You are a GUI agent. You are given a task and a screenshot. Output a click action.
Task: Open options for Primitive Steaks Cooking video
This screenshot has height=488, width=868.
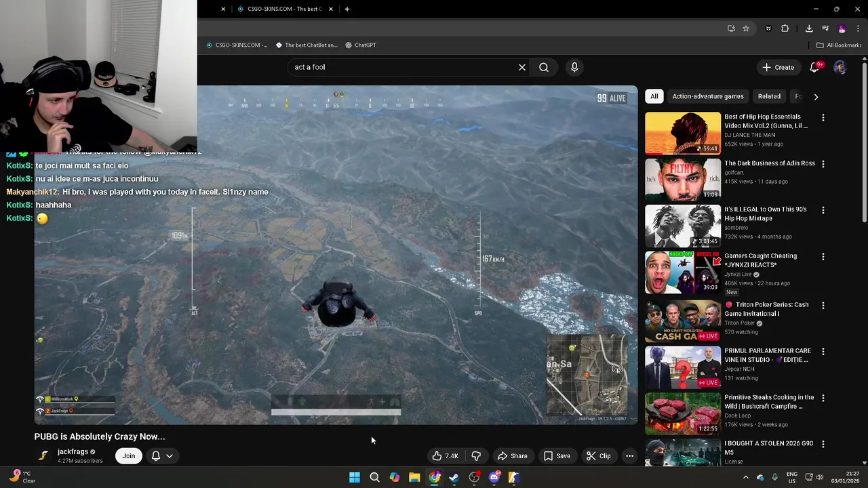coord(823,398)
